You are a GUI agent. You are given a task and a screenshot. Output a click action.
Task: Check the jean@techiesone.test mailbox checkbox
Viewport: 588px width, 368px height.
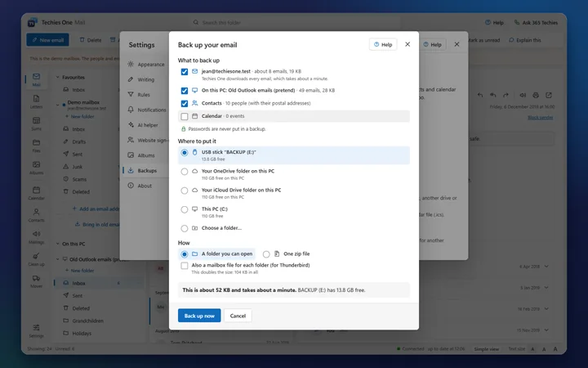(x=184, y=72)
